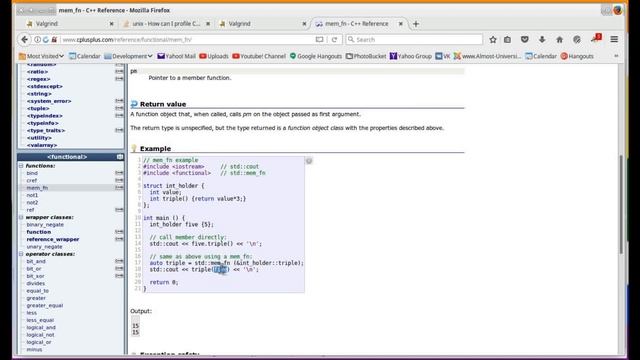This screenshot has width=640, height=360.
Task: Click the C++11 badge next to function
Action: pos(119,232)
